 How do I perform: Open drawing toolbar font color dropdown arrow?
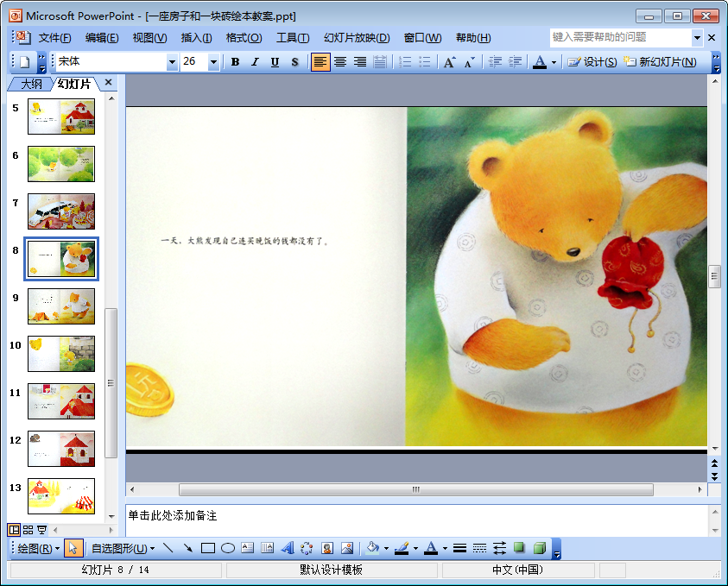tap(445, 549)
